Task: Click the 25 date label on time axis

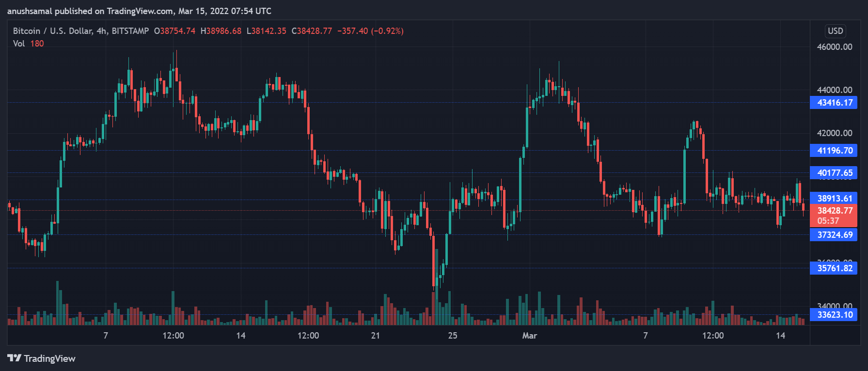Action: [x=453, y=336]
